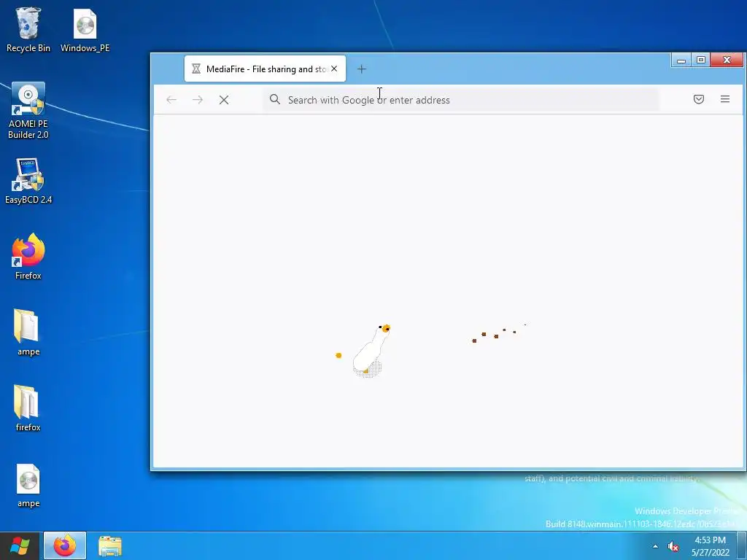Minimize the Firefox window

point(681,60)
